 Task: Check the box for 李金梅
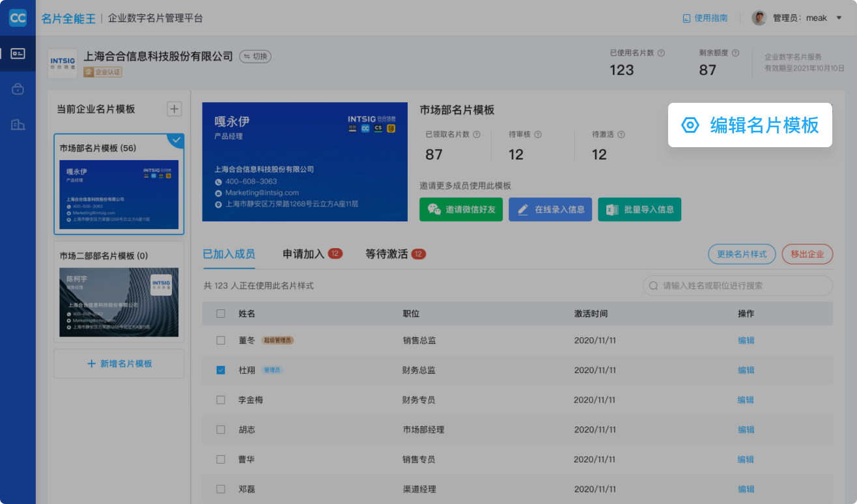click(x=221, y=400)
